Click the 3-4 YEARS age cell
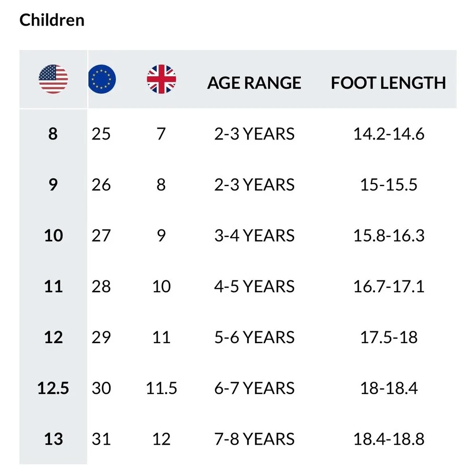Screen dimensions: 476x476 (254, 236)
